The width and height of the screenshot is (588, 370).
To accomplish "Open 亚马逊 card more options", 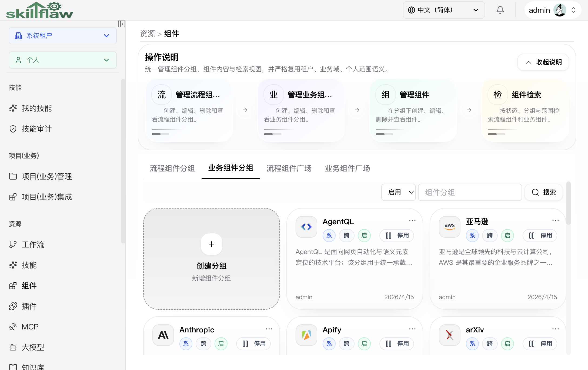I will coord(555,221).
